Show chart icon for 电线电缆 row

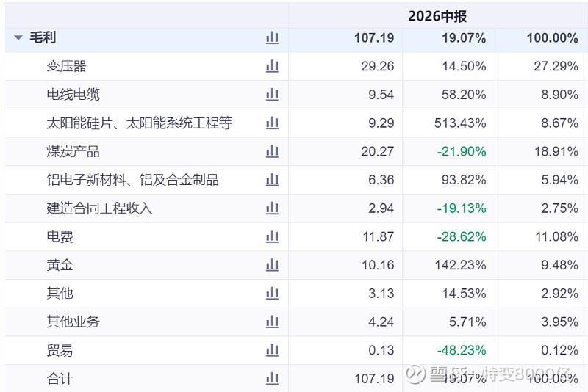272,95
